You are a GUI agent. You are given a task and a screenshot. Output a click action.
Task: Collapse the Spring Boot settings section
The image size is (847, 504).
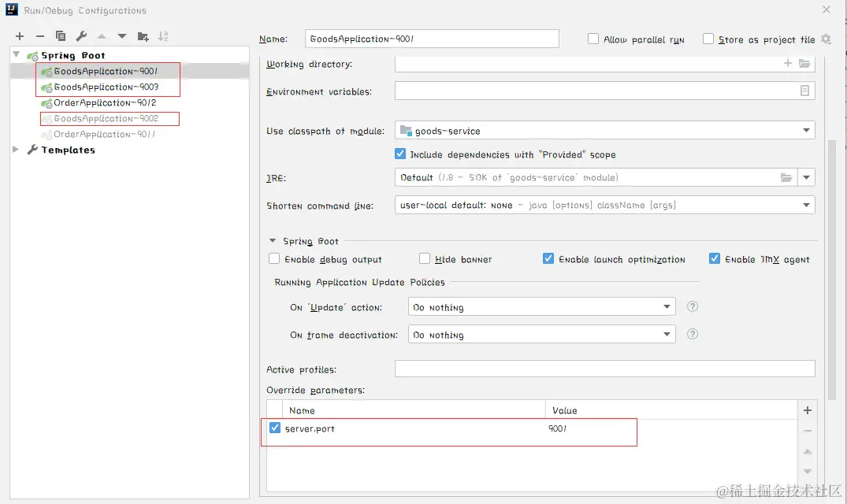tap(273, 241)
